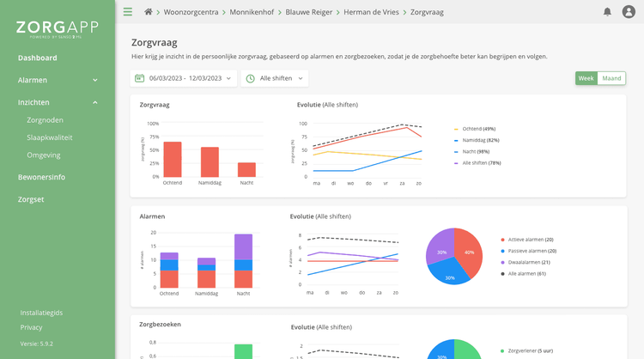Collapse the Inzichten sidebar chevron
Screen dimensions: 644x359
[x=94, y=102]
